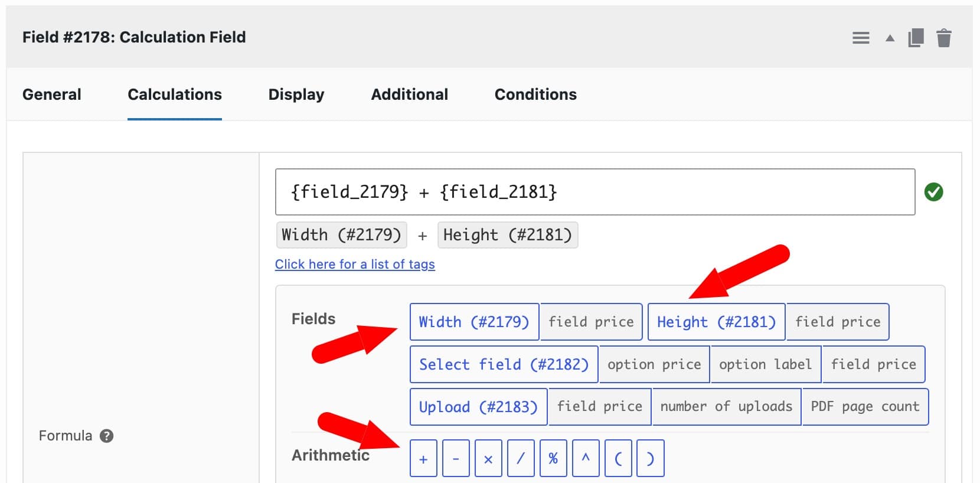
Task: Add the multiplication operator
Action: tap(488, 458)
